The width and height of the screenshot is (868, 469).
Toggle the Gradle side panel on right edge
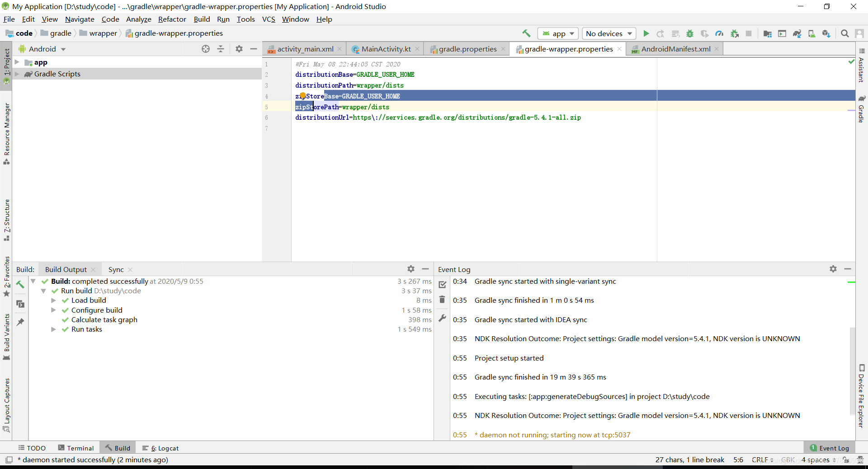click(x=862, y=109)
